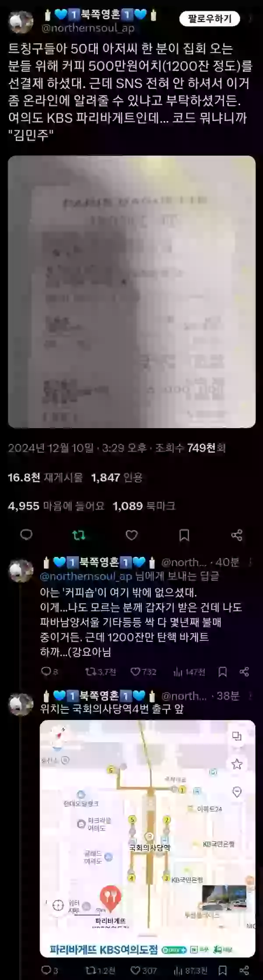
Task: Click the 팔로우하기 follow button
Action: point(210,19)
